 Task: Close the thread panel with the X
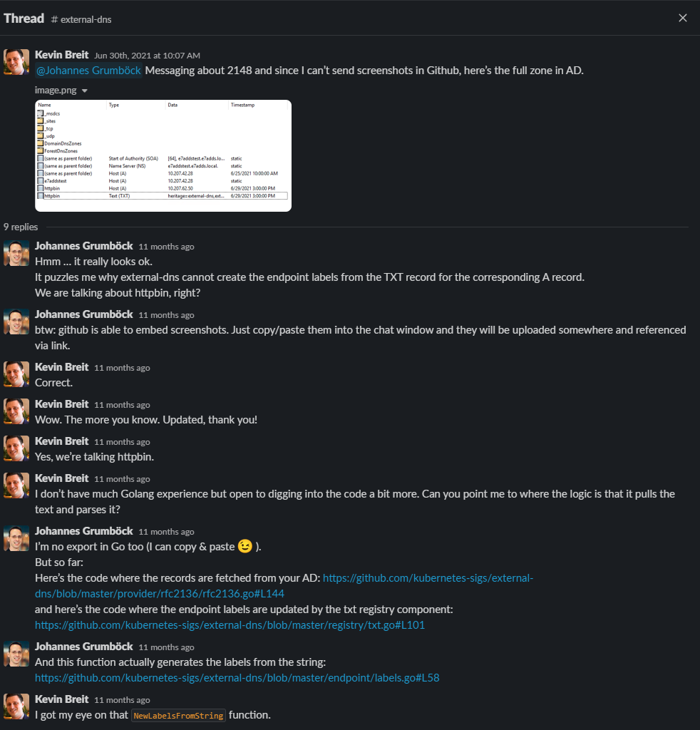coord(682,18)
